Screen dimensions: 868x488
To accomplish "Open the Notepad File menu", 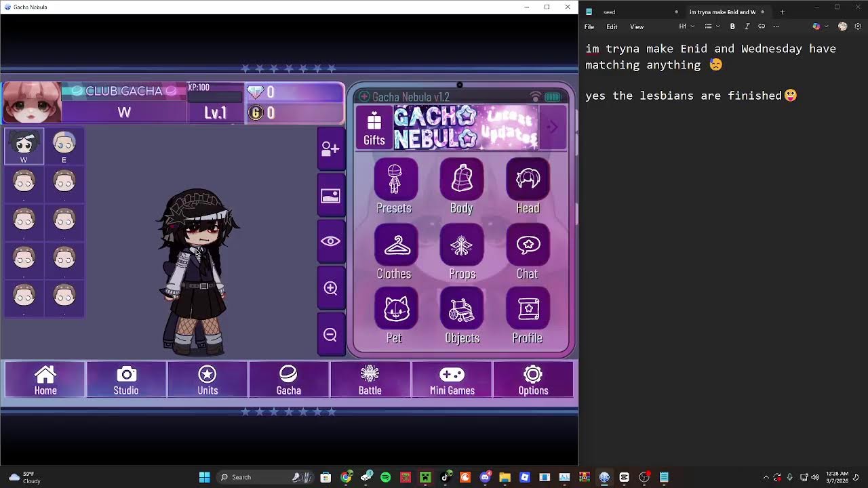I will pyautogui.click(x=589, y=26).
